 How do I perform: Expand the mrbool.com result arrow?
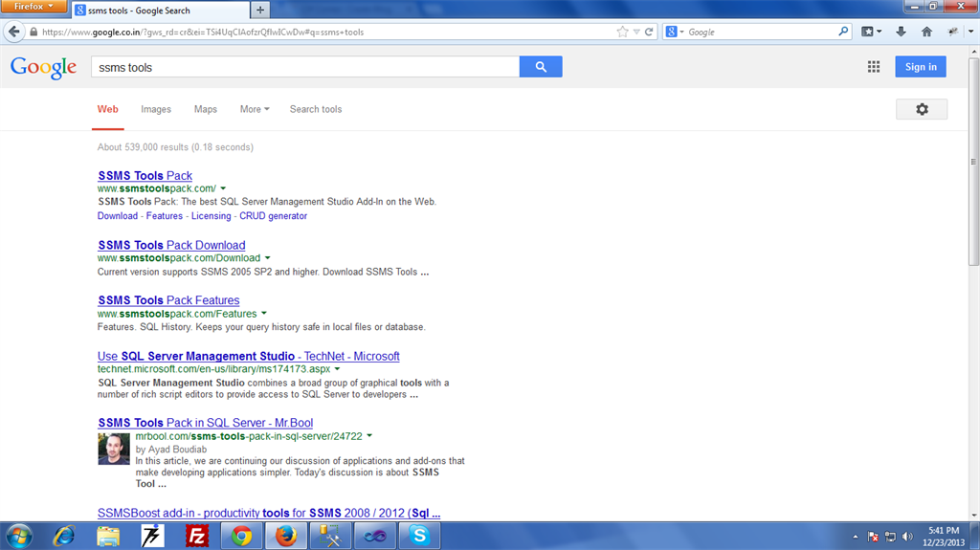click(369, 436)
